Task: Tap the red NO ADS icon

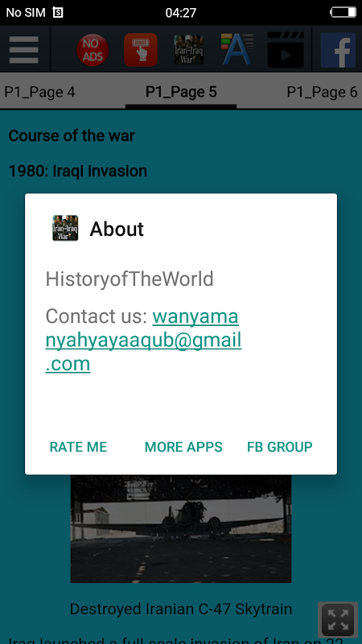Action: click(x=93, y=50)
